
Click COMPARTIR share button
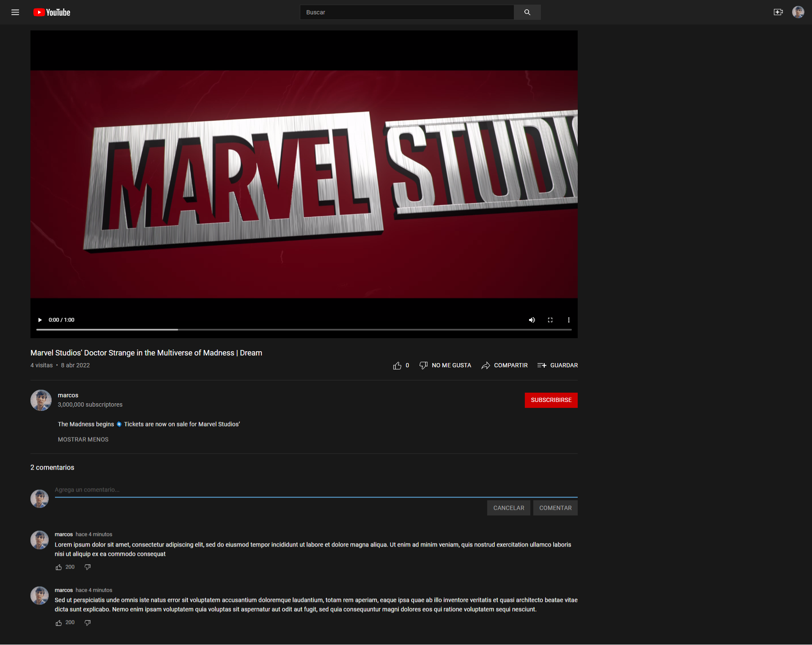pos(505,365)
